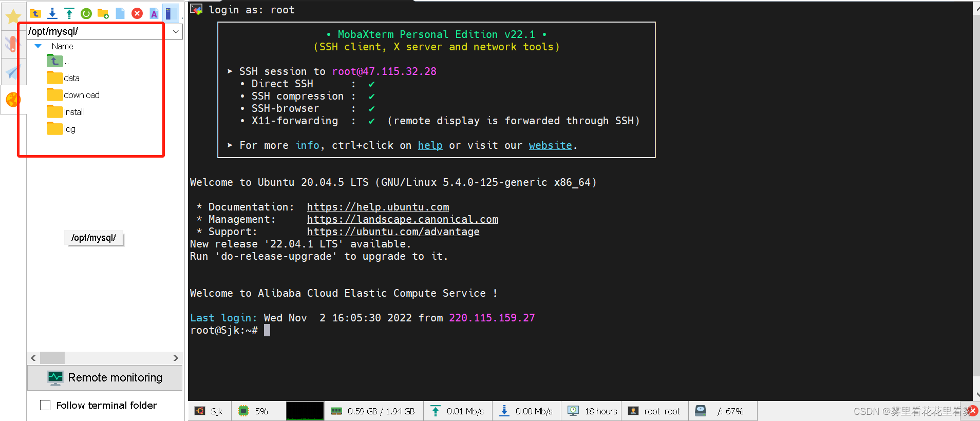Open the Sessions star sidebar tab
The image size is (980, 421).
[13, 17]
